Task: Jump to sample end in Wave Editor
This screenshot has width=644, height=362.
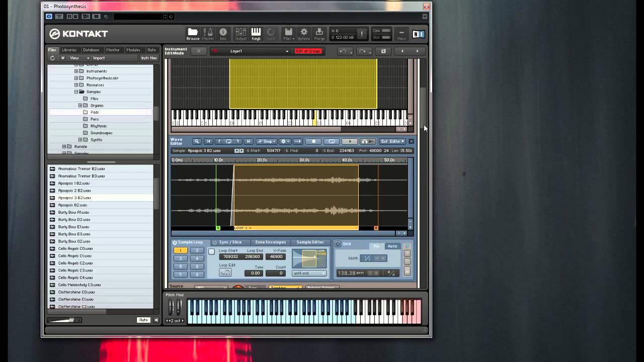Action: pos(248,141)
